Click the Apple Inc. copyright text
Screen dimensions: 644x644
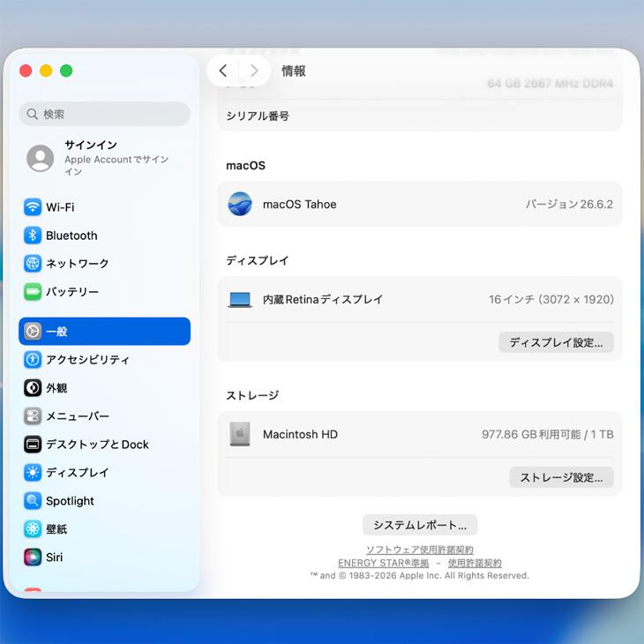[420, 575]
